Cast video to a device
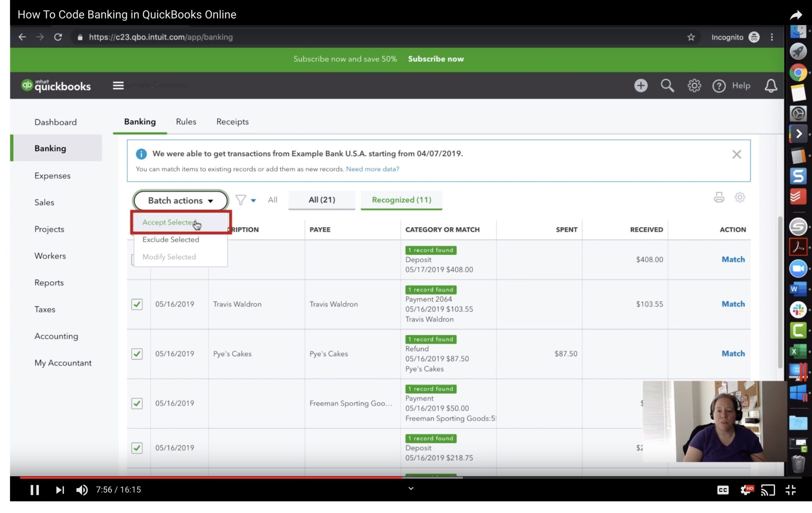The height and width of the screenshot is (513, 812). [768, 490]
